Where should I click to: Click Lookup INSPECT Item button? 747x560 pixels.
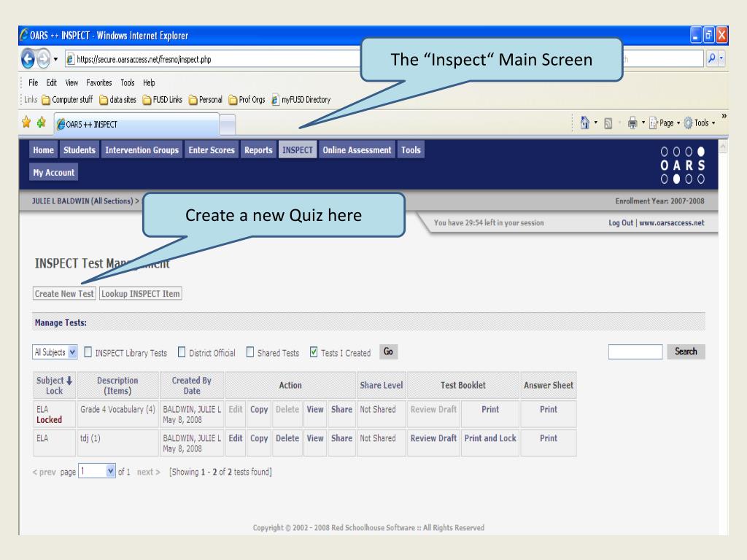tap(141, 293)
